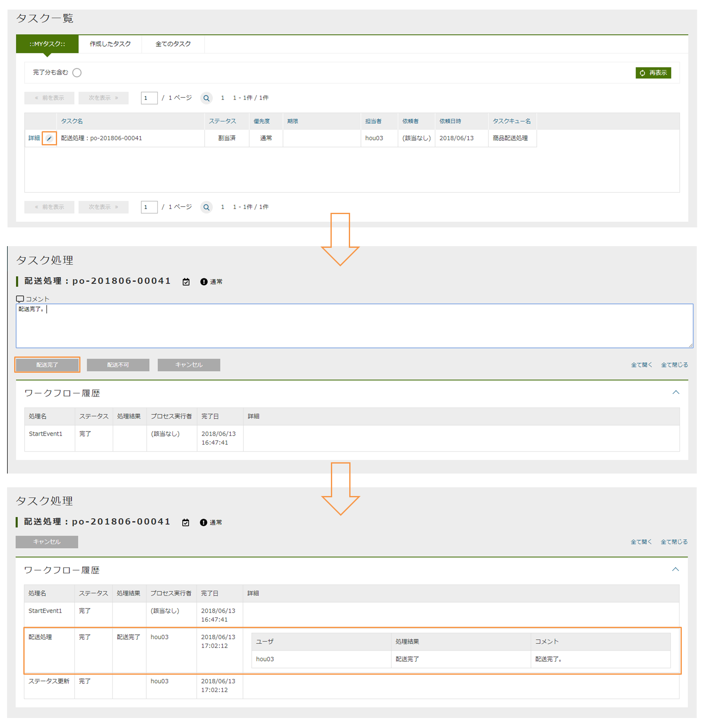Click 前を表示 below the task table
The width and height of the screenshot is (701, 728).
pyautogui.click(x=49, y=207)
